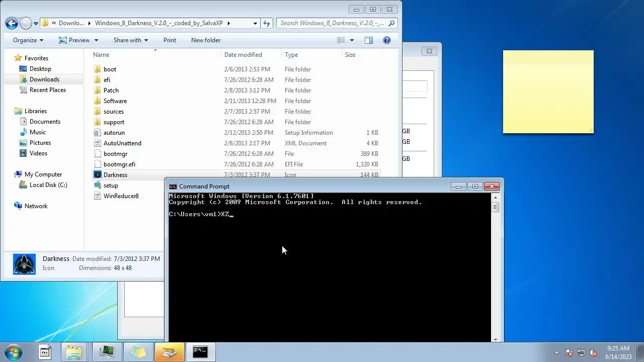Screen dimensions: 644x362
Task: Click the Explorer Forward navigation arrow
Action: click(26, 23)
